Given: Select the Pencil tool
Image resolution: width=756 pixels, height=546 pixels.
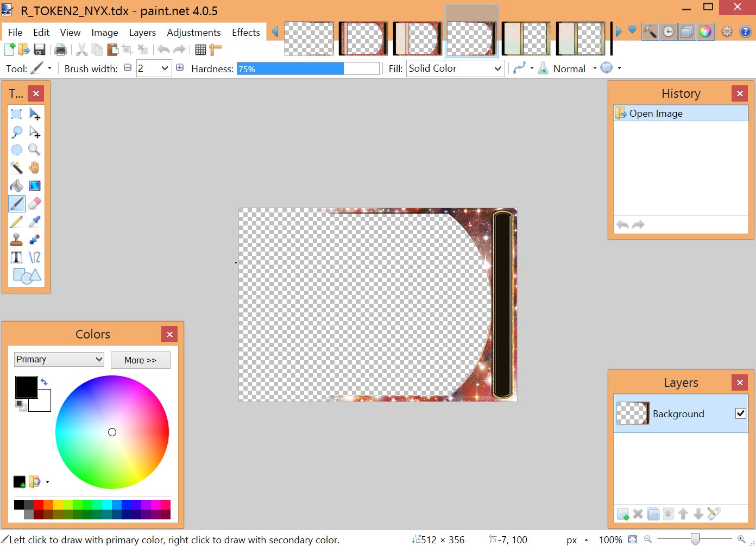Looking at the screenshot, I should tap(17, 222).
